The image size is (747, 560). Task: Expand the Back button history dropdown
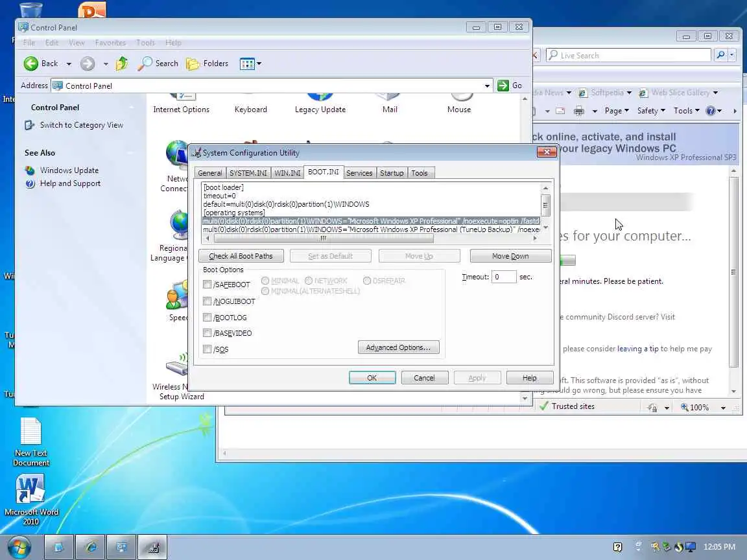tap(69, 64)
